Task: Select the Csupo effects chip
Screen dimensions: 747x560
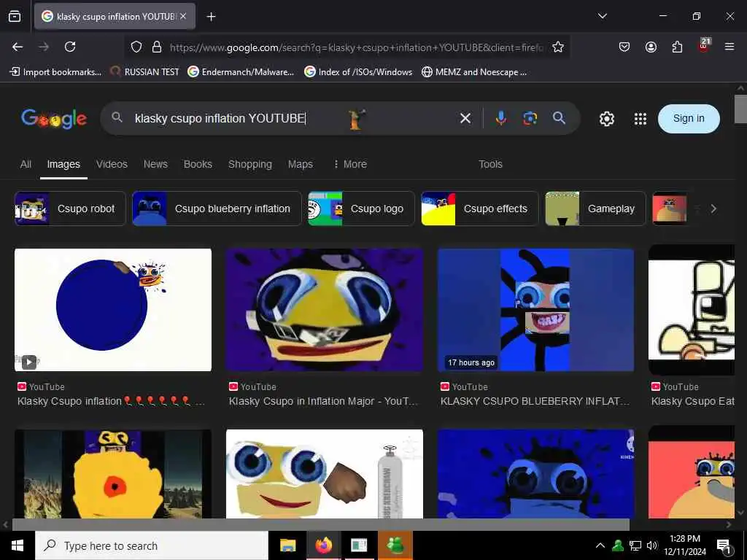Action: pos(480,209)
